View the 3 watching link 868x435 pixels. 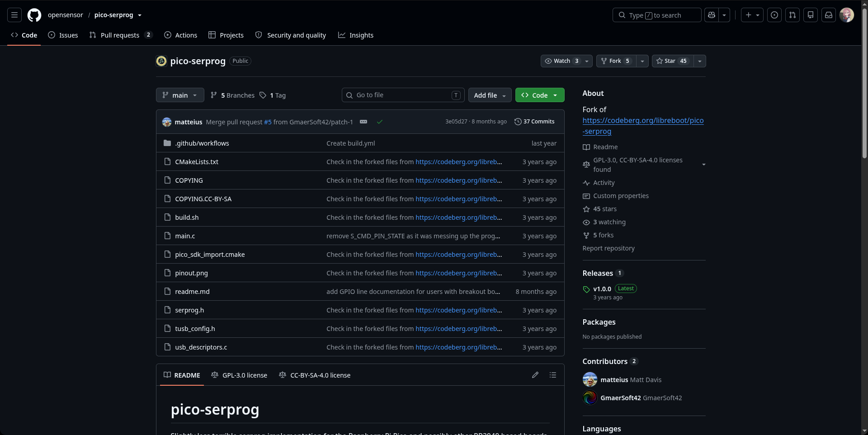point(604,222)
